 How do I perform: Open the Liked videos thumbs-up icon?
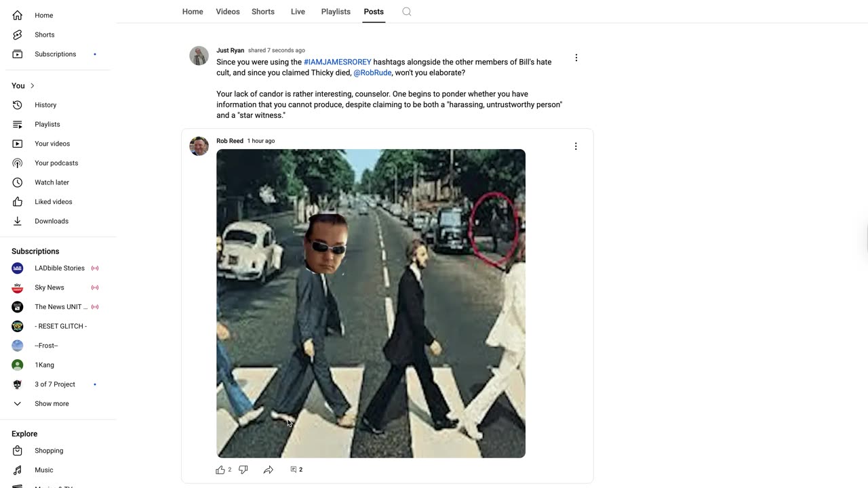pyautogui.click(x=18, y=202)
